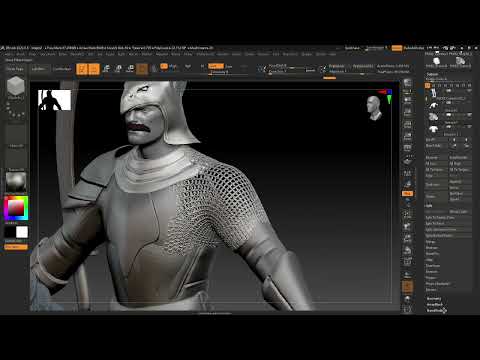Screen dimensions: 480x360
Task: Expand the ArrayMesh palette section
Action: (435, 305)
